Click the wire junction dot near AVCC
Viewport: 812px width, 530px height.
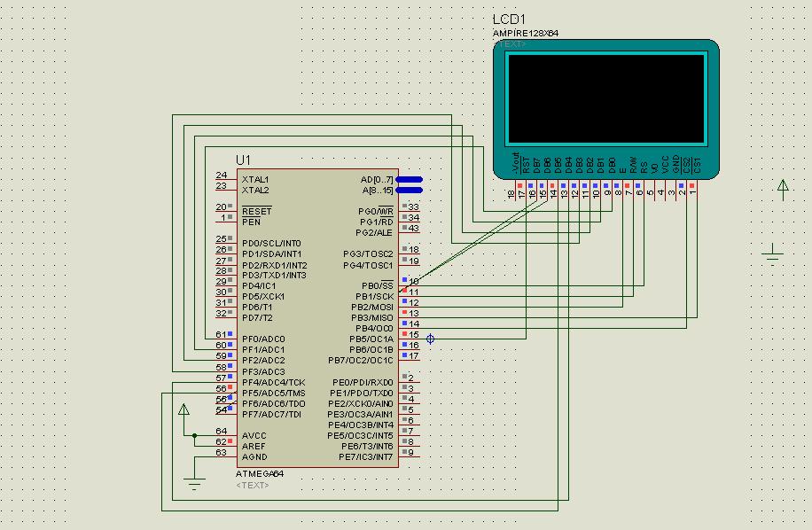(x=195, y=436)
